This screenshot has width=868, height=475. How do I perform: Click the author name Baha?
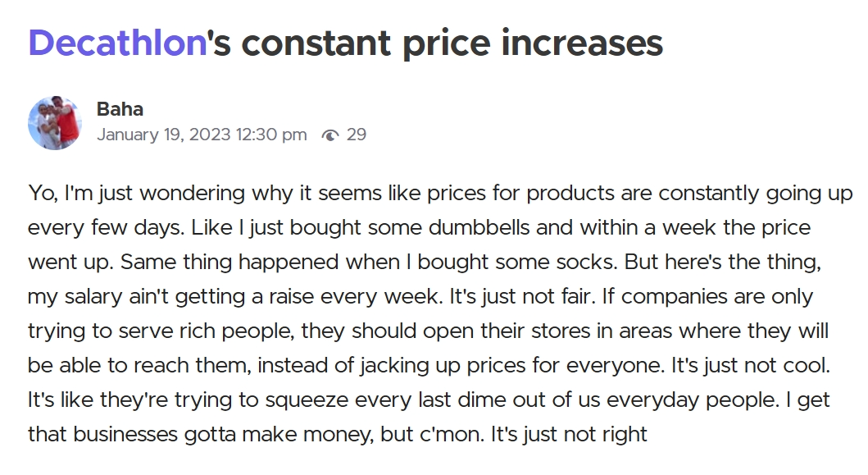pyautogui.click(x=120, y=109)
